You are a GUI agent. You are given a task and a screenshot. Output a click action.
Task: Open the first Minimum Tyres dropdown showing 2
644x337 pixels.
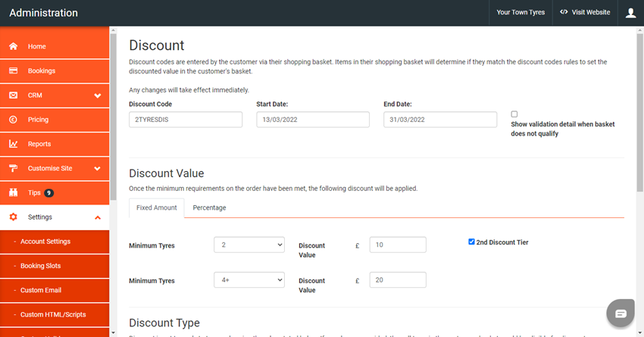[249, 245]
